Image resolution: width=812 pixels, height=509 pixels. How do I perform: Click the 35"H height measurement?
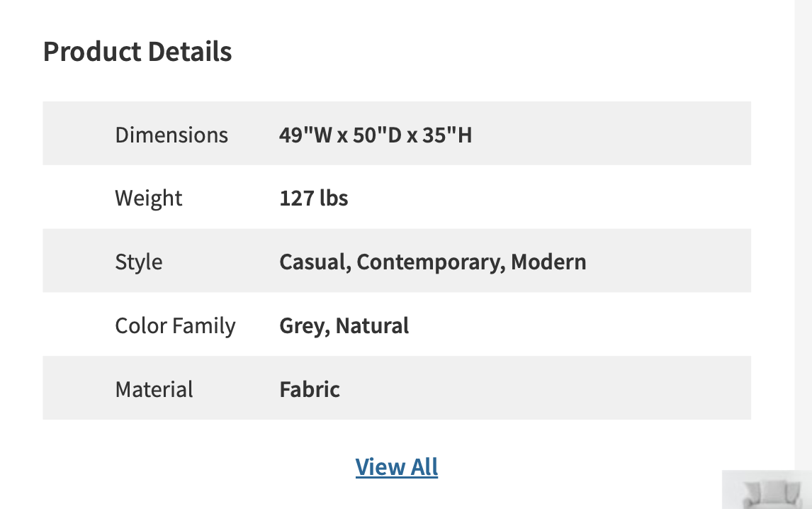point(447,135)
